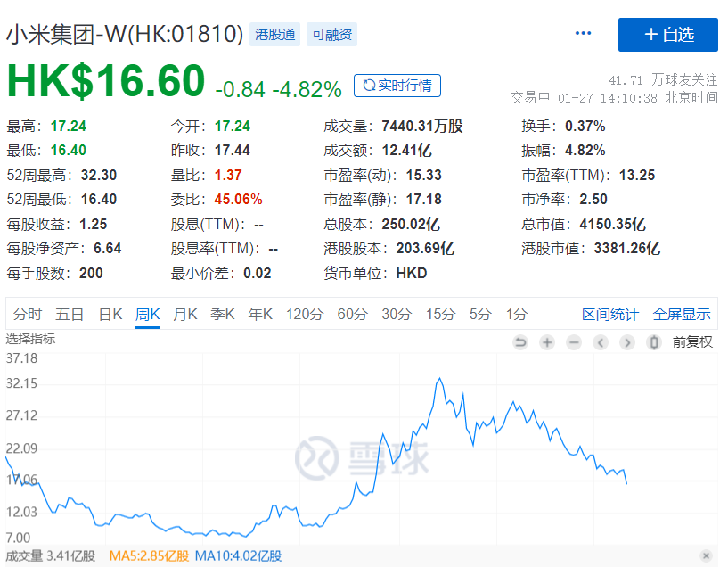
Task: Open 全屏显示 fullscreen view
Action: [x=682, y=315]
